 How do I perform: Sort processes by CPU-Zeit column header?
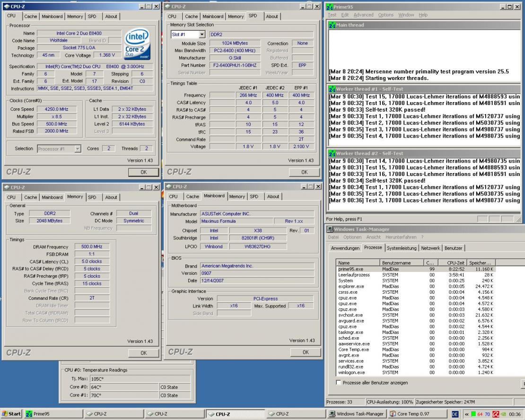[x=452, y=263]
